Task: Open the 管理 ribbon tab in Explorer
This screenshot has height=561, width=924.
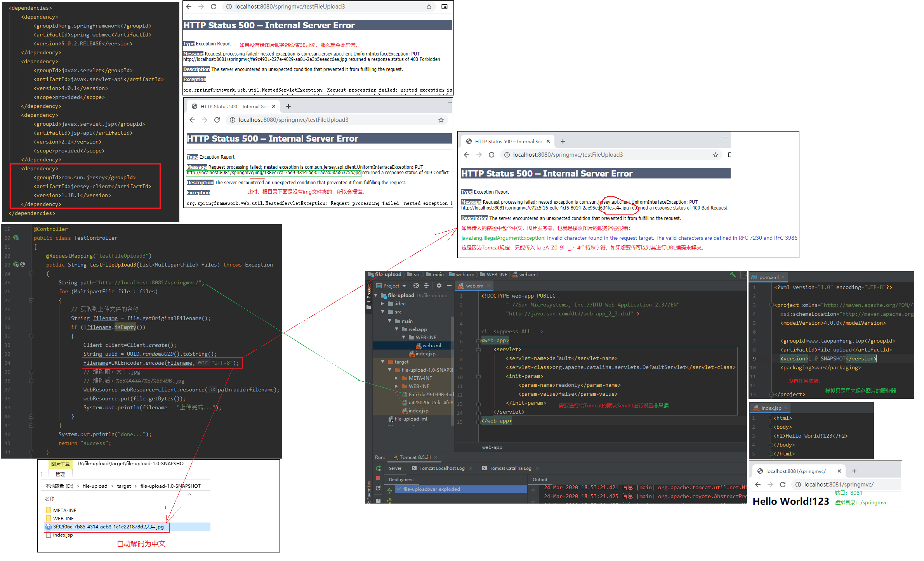Action: (x=60, y=474)
